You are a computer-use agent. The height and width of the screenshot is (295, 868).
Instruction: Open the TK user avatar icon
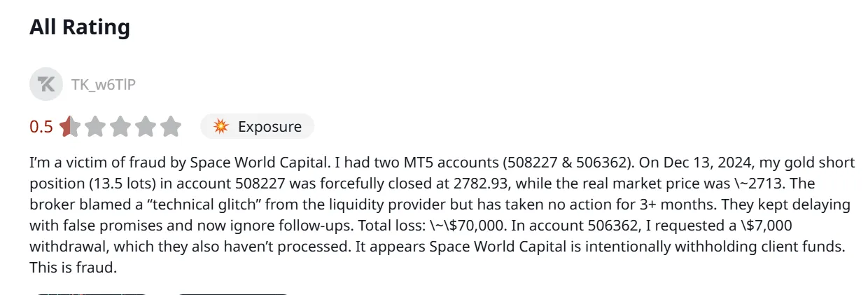pyautogui.click(x=46, y=85)
